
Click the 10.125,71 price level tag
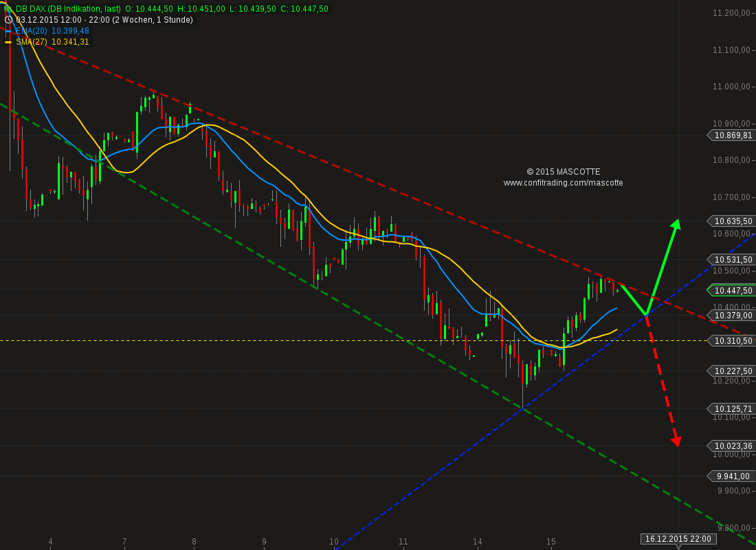pos(731,409)
